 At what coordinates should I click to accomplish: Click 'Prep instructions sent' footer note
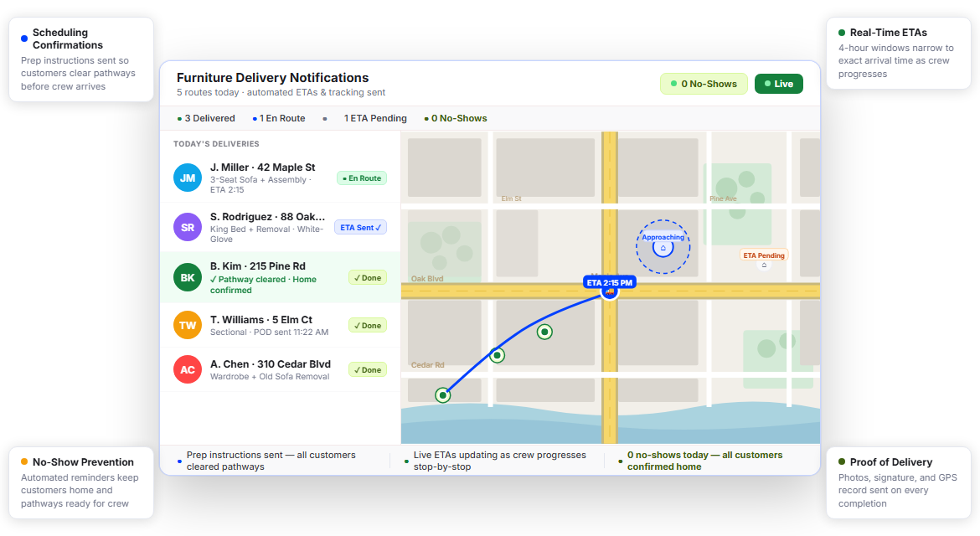271,461
